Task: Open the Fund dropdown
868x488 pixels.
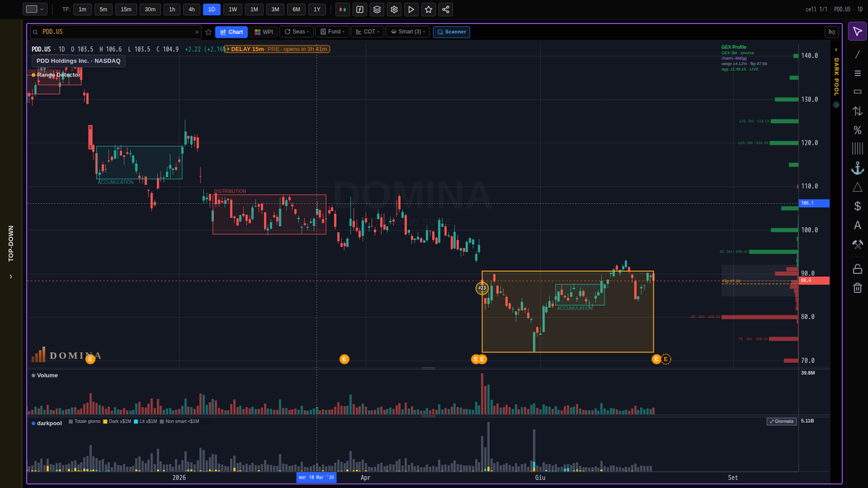Action: click(x=332, y=32)
